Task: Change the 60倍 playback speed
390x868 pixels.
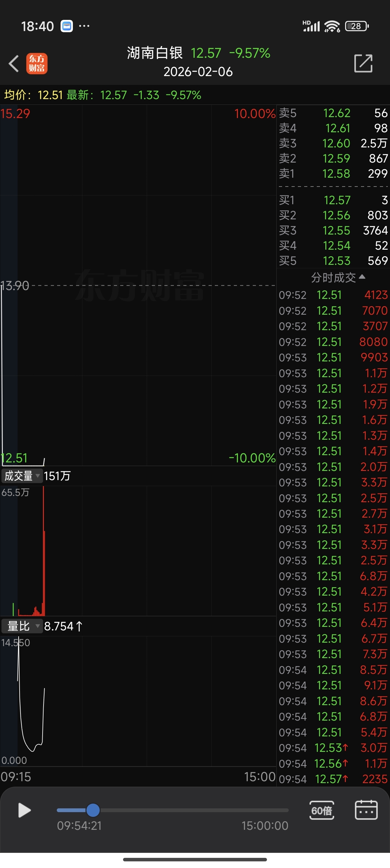Action: click(x=322, y=810)
